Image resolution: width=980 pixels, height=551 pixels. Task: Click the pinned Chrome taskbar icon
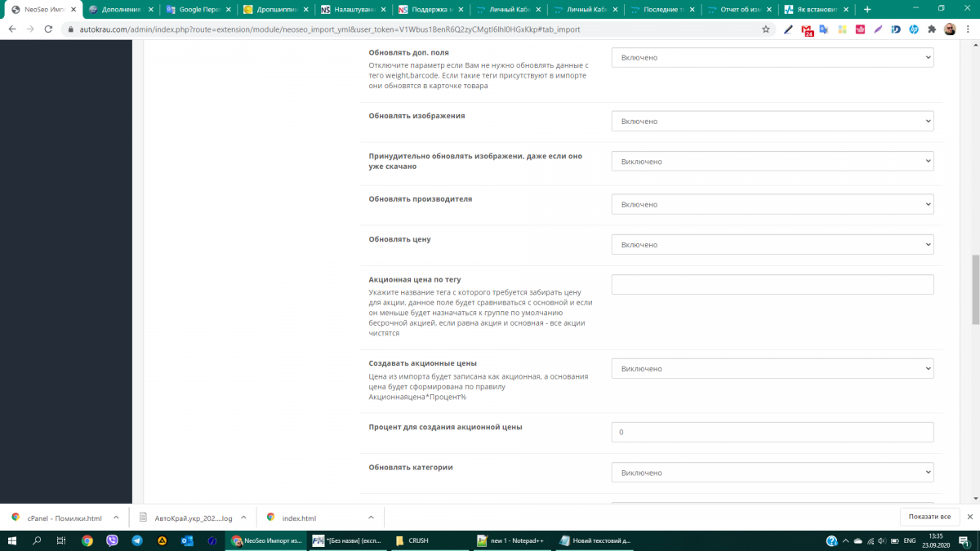click(87, 540)
